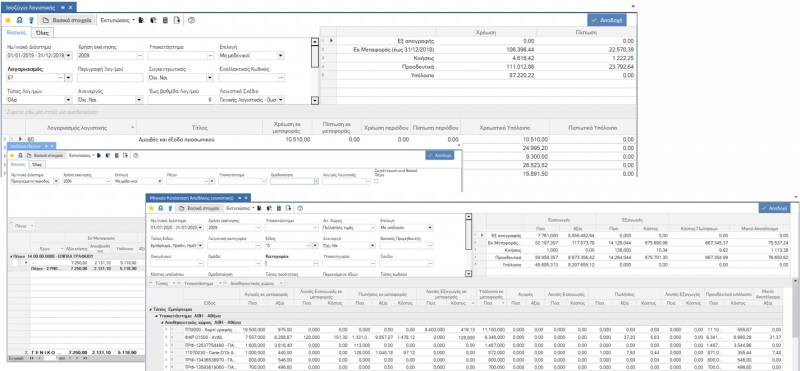
Task: Click the Αποδοχή button in Ισοζύγιο Λογιστικής
Action: click(607, 20)
